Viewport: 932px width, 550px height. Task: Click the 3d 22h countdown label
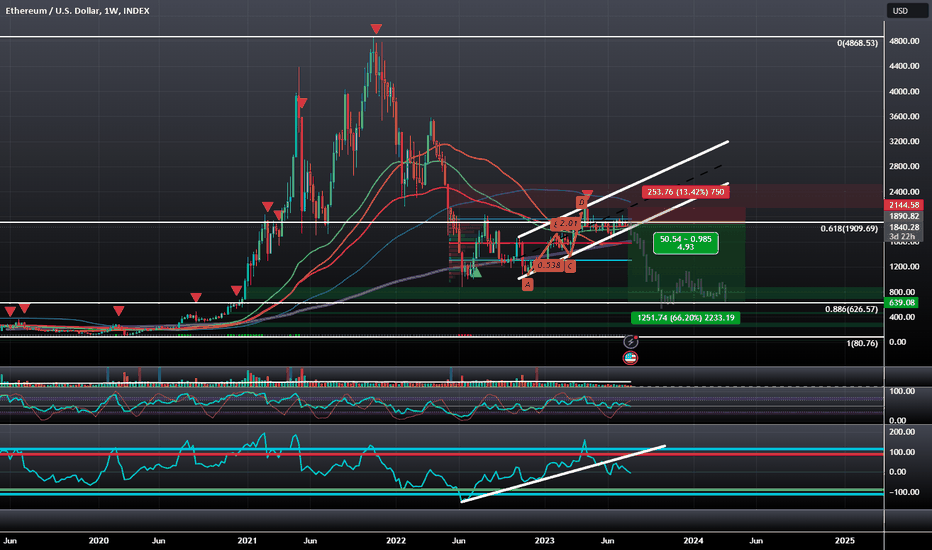[902, 237]
